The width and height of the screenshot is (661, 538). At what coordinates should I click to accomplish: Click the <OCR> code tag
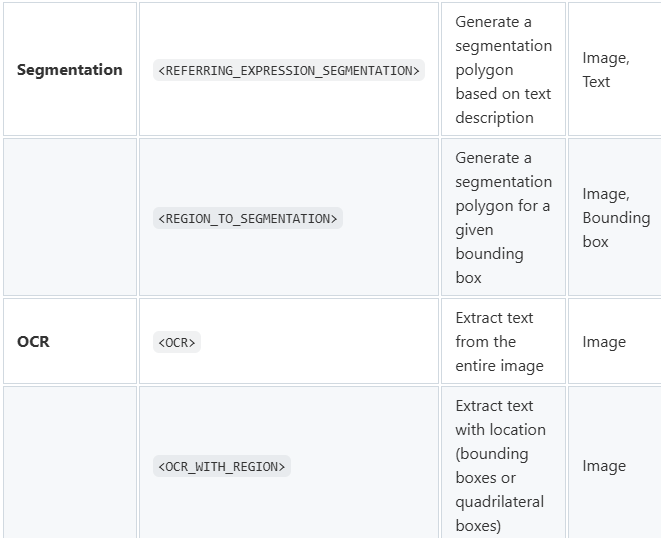point(177,342)
